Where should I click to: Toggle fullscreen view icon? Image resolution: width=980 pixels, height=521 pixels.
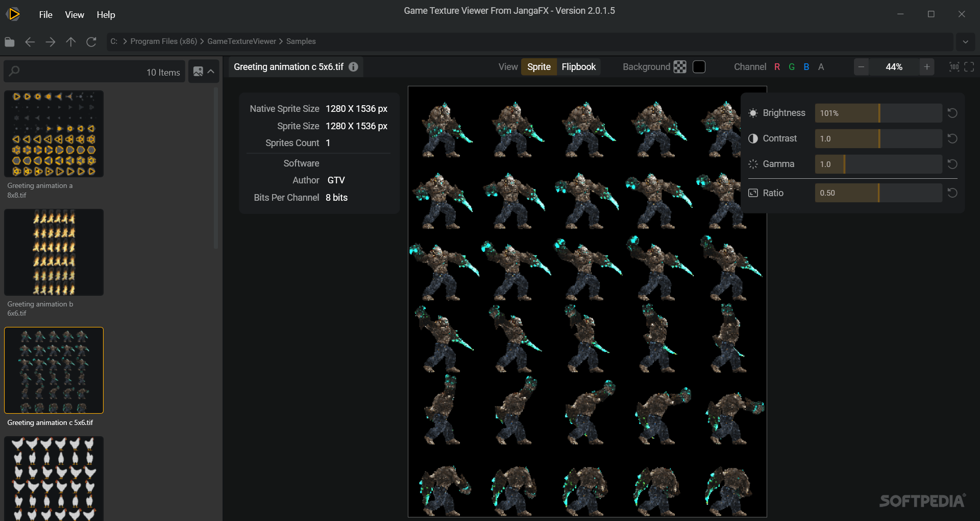[969, 67]
